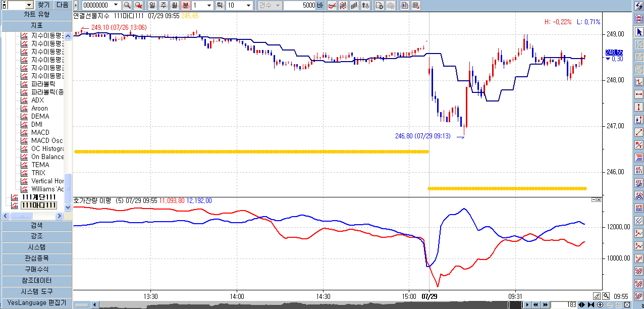Toggle the 분 (minute) period button

[x=185, y=6]
